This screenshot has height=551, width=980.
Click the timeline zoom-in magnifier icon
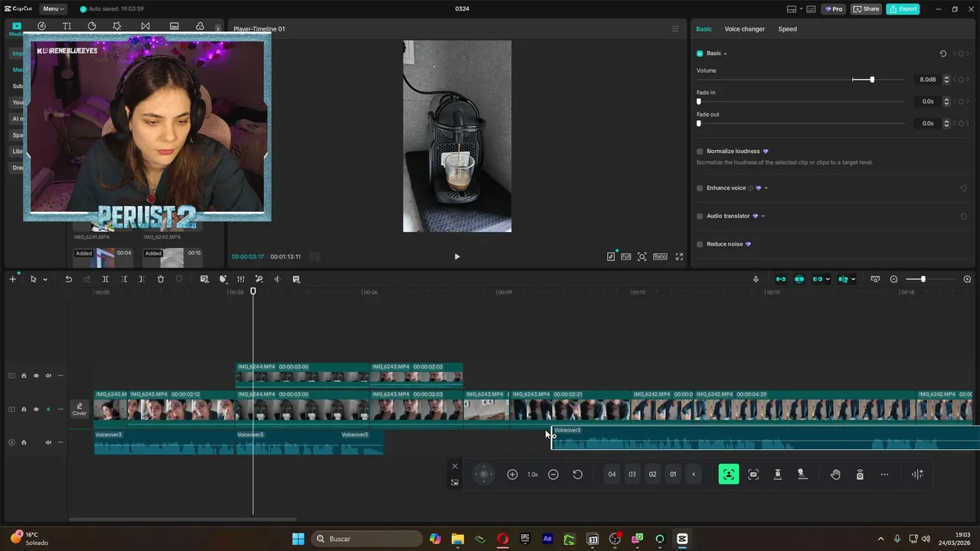tap(967, 279)
